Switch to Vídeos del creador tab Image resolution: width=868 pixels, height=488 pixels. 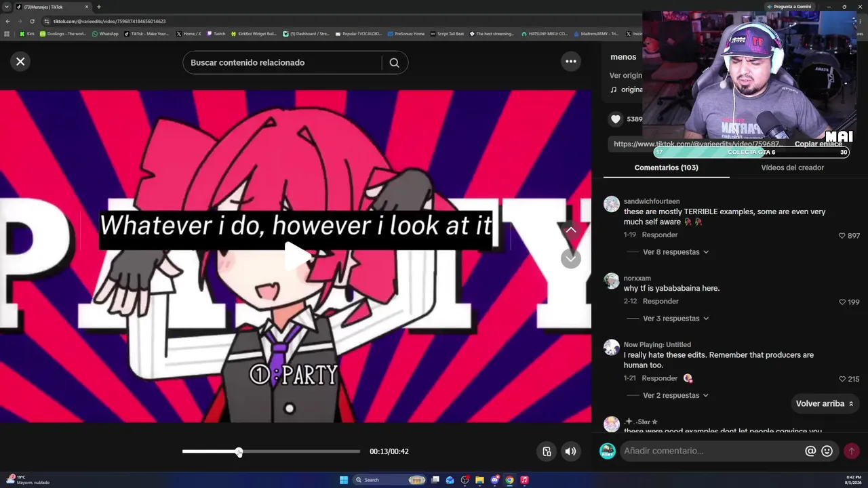792,167
